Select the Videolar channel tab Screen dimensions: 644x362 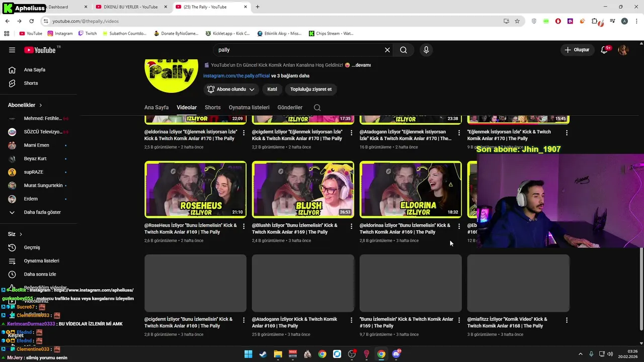[x=187, y=108]
